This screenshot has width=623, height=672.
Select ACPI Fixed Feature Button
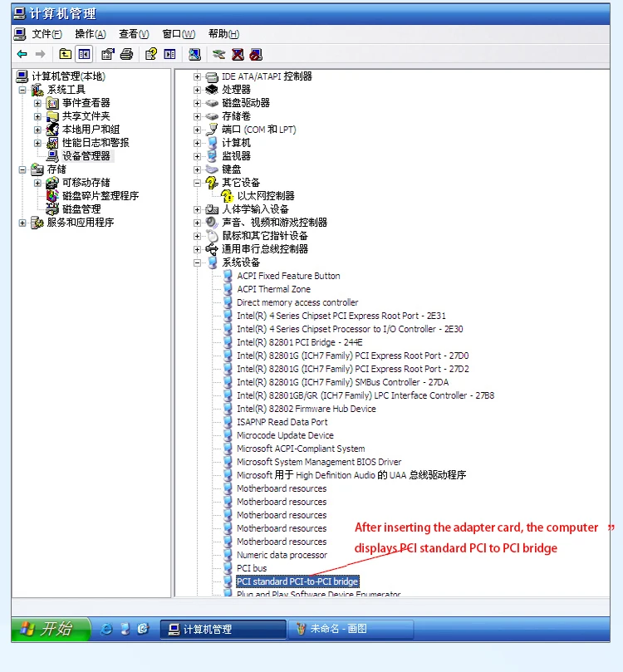[288, 276]
